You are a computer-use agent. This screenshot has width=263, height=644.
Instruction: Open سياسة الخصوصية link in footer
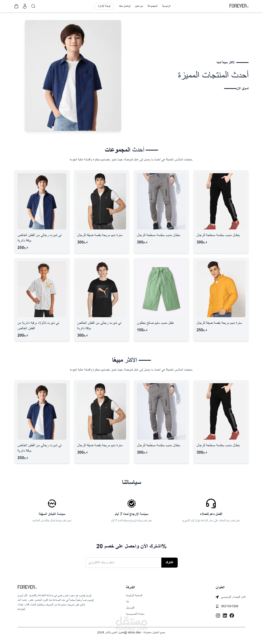click(x=135, y=614)
